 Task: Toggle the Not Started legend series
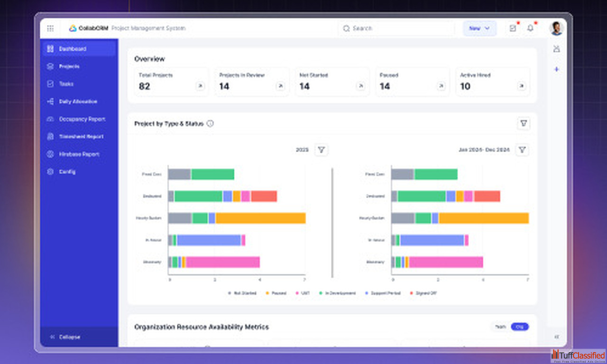pos(242,293)
